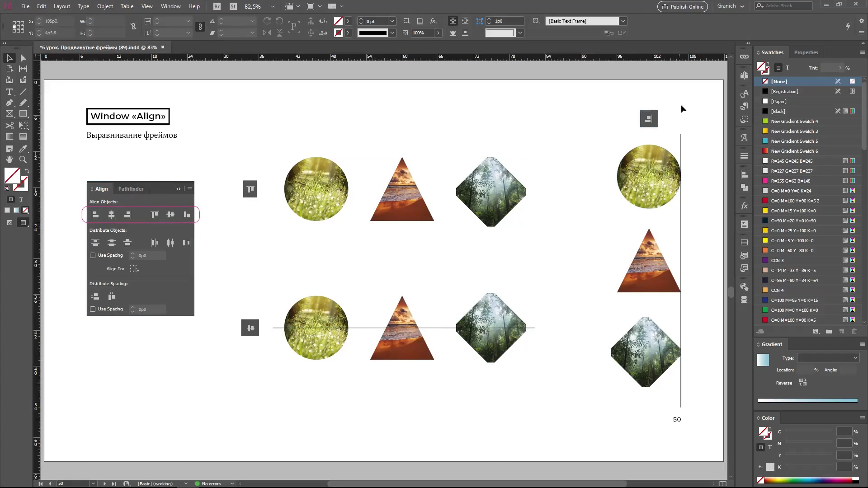Screen dimensions: 868x488
Task: Click Align bottom edges icon
Action: 186,215
